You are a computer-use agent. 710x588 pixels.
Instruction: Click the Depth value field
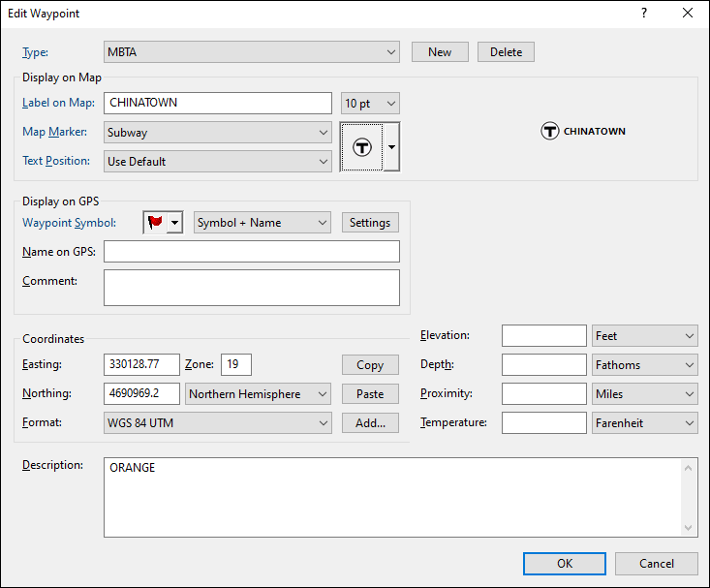[x=543, y=364]
